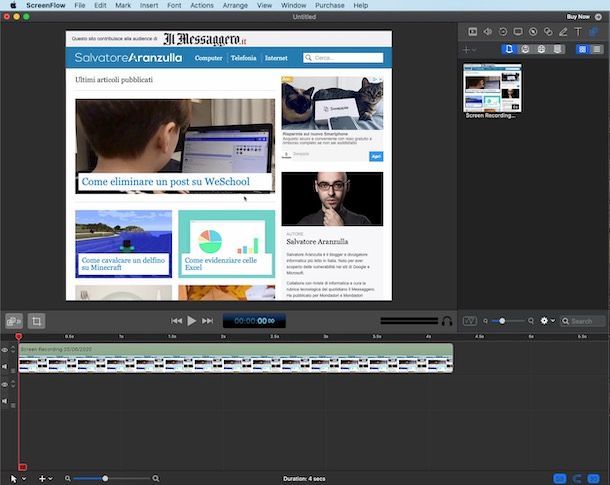610x485 pixels.
Task: Adjust the media library thumbnail size slider
Action: pyautogui.click(x=508, y=321)
